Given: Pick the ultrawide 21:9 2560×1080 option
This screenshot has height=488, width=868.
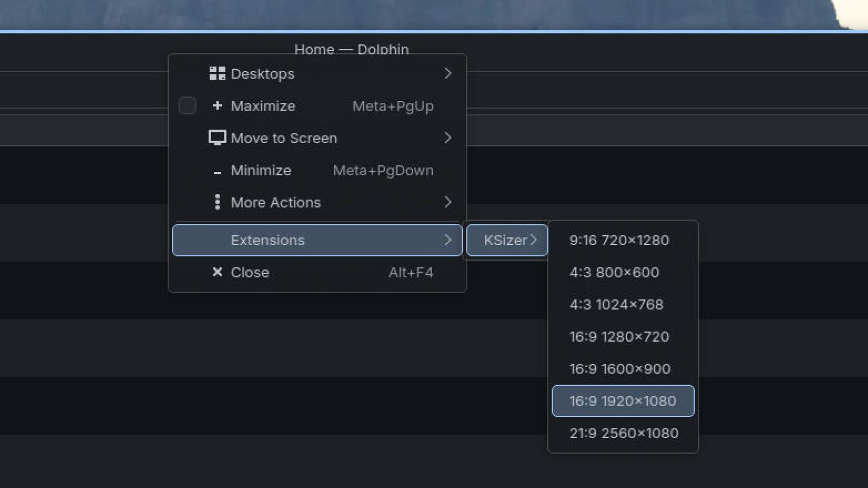Looking at the screenshot, I should coord(624,433).
